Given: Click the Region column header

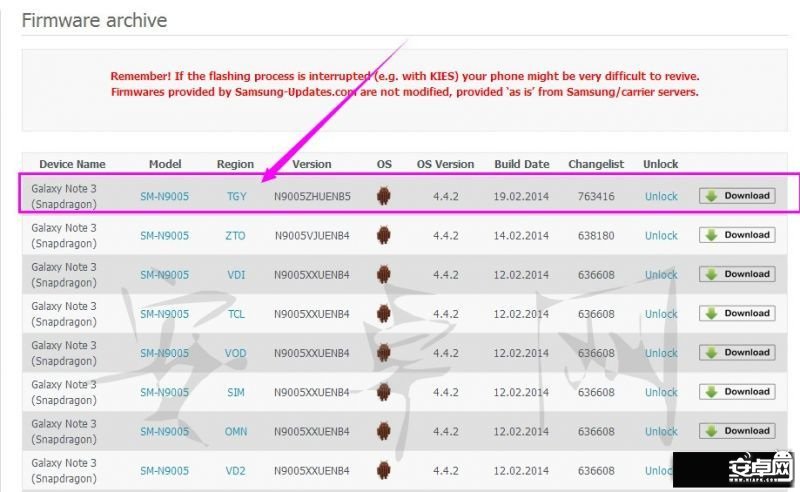Looking at the screenshot, I should tap(235, 164).
